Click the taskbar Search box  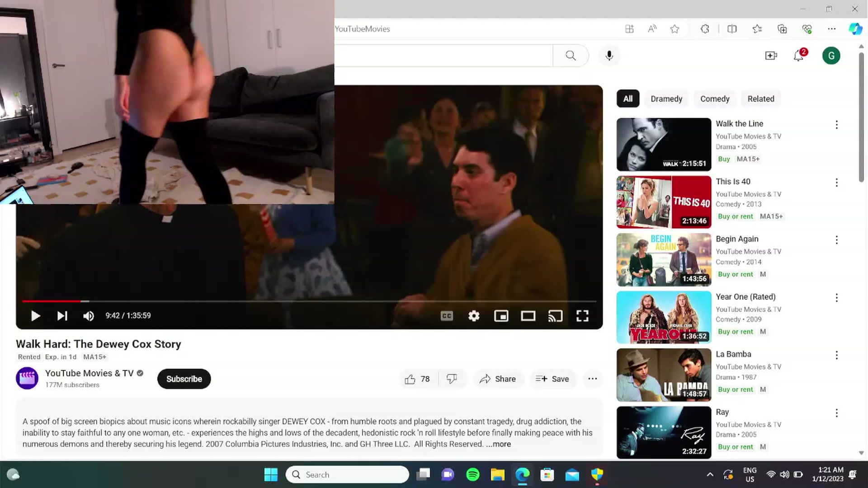pyautogui.click(x=347, y=474)
